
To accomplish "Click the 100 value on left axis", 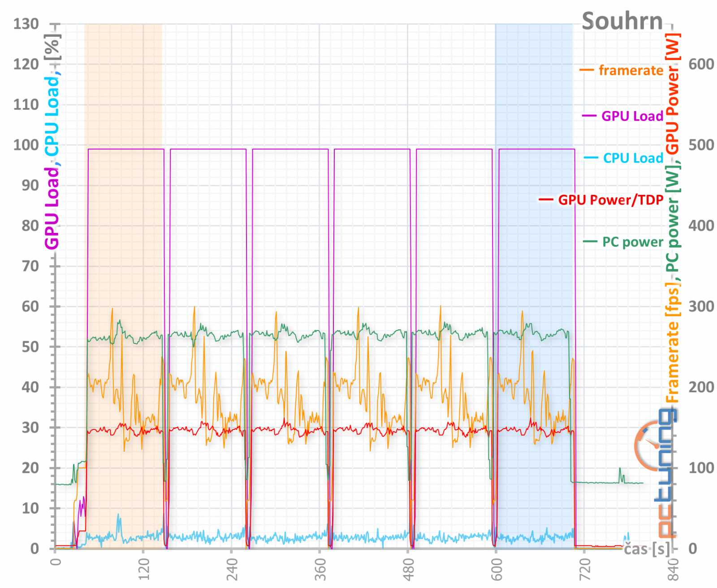I will pyautogui.click(x=26, y=145).
